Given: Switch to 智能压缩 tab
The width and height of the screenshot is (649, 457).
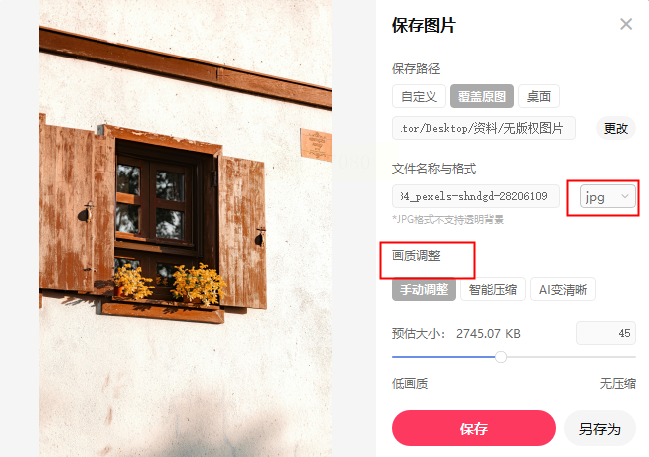Looking at the screenshot, I should click(493, 289).
